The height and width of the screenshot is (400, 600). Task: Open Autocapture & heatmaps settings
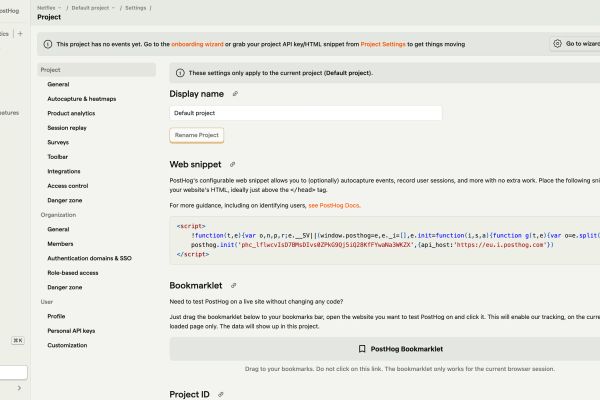click(82, 99)
